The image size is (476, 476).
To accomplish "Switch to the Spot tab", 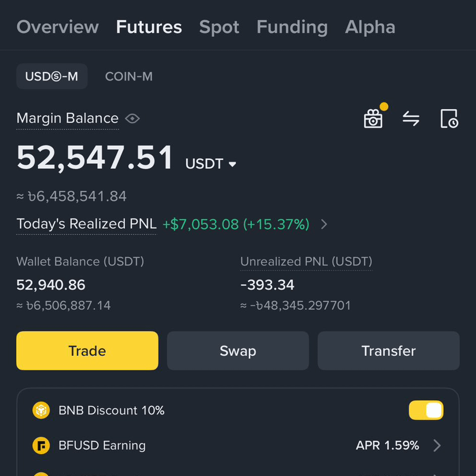I will (x=219, y=26).
